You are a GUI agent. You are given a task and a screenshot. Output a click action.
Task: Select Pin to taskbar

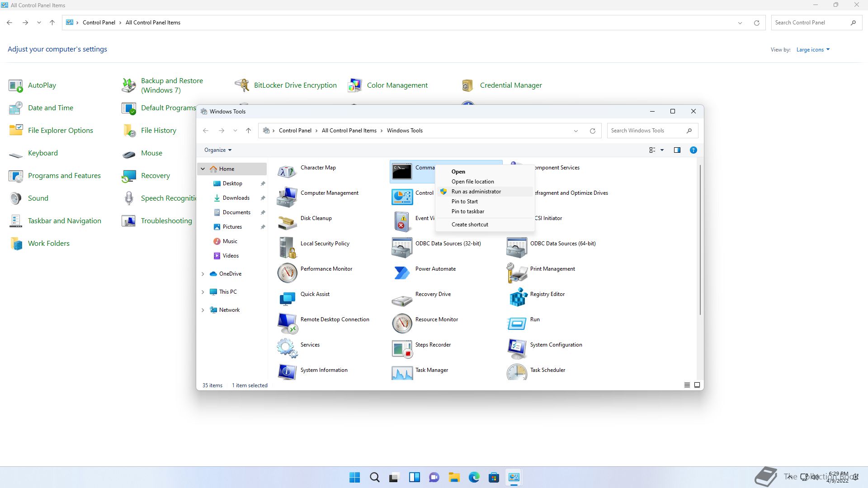coord(485,211)
